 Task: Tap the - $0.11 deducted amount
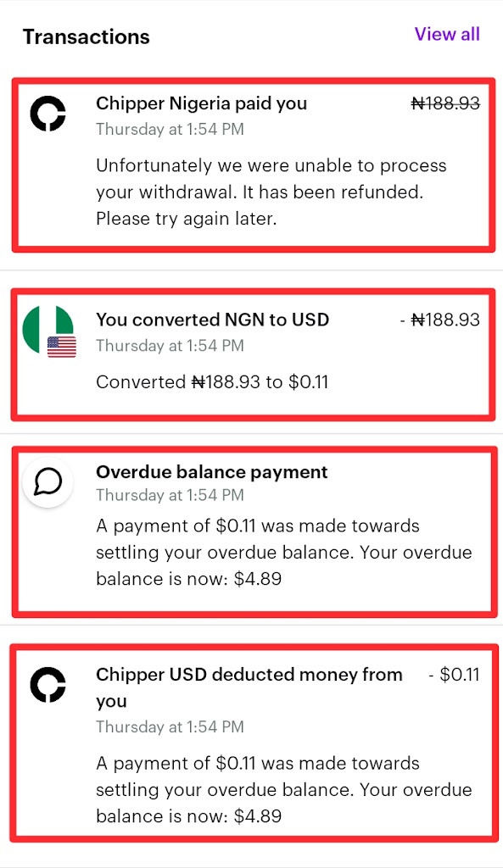[x=455, y=674]
